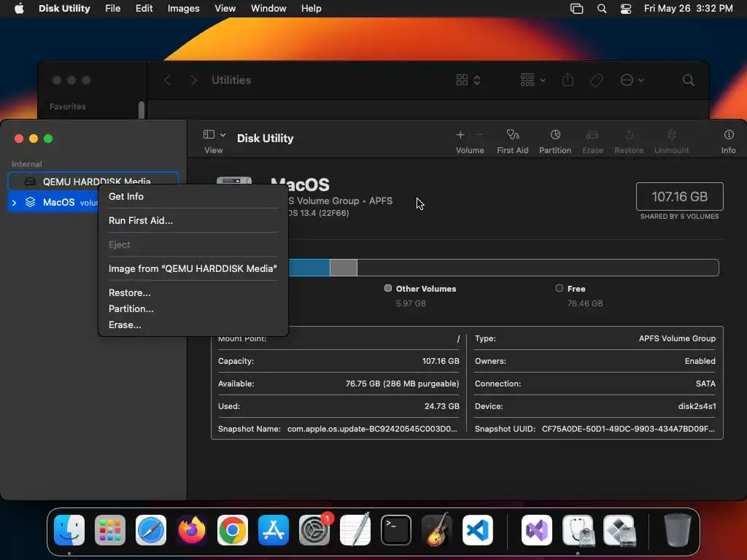Click the Finder Share icon
Image resolution: width=747 pixels, height=560 pixels.
[x=568, y=79]
